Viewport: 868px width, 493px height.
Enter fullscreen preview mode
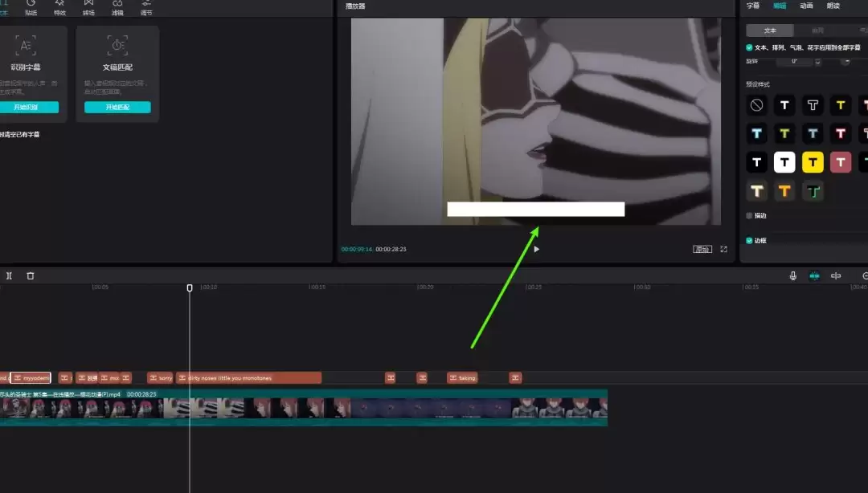point(723,249)
